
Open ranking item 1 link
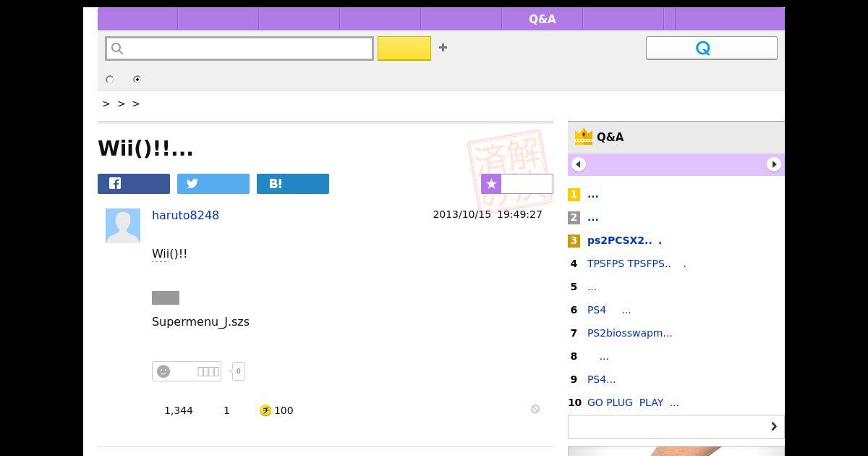click(x=593, y=194)
